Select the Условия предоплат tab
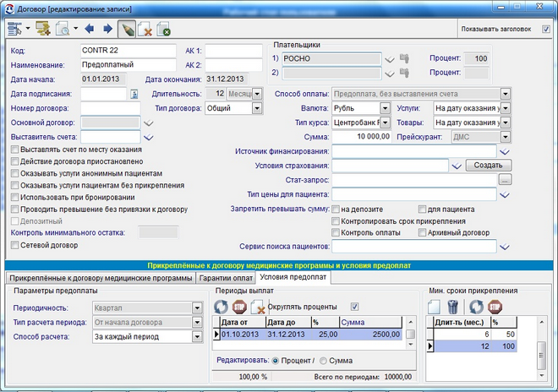 293,277
